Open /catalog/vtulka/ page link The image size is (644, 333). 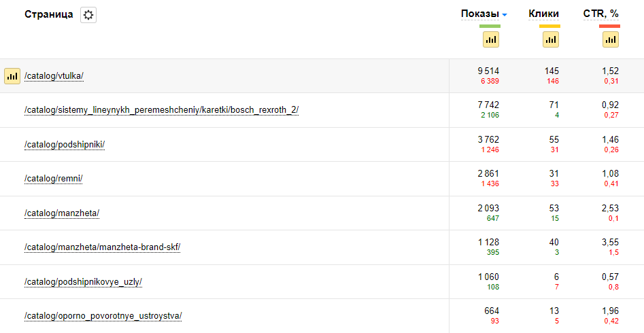(x=54, y=76)
